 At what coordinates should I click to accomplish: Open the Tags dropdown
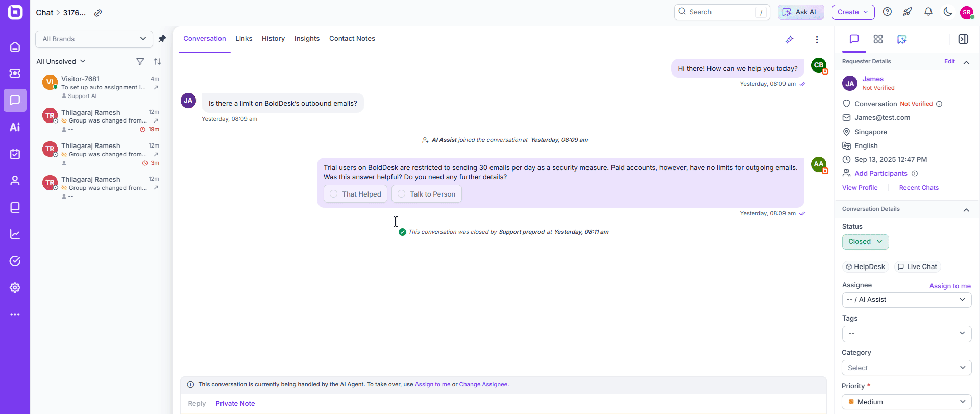click(906, 334)
